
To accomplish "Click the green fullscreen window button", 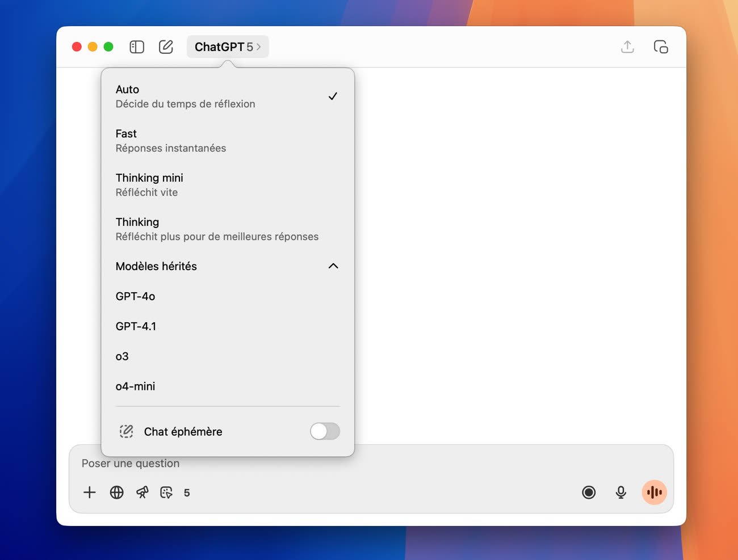I will 108,47.
